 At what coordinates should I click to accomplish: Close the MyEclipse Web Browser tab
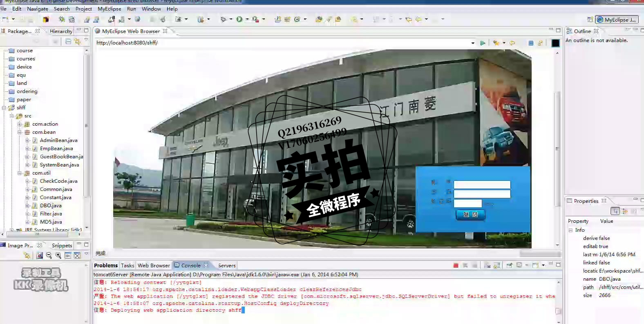point(165,31)
